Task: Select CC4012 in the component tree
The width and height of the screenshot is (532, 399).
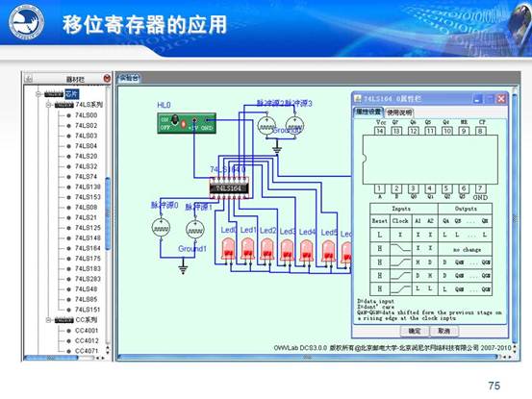Action: click(87, 340)
